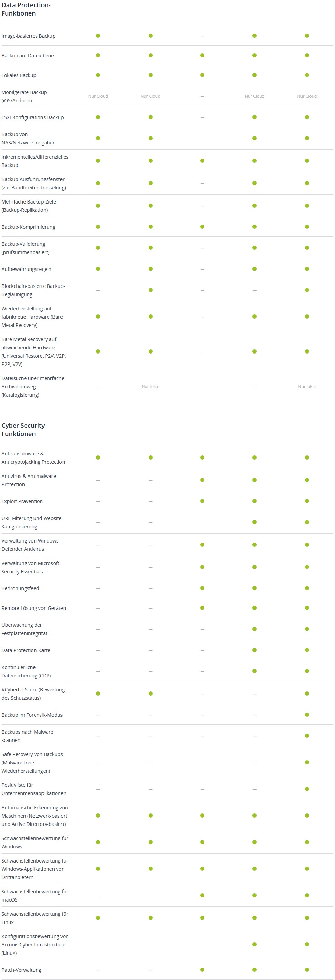This screenshot has height=980, width=335.
Task: Click the Exploit-Prävention feature label
Action: coord(22,501)
